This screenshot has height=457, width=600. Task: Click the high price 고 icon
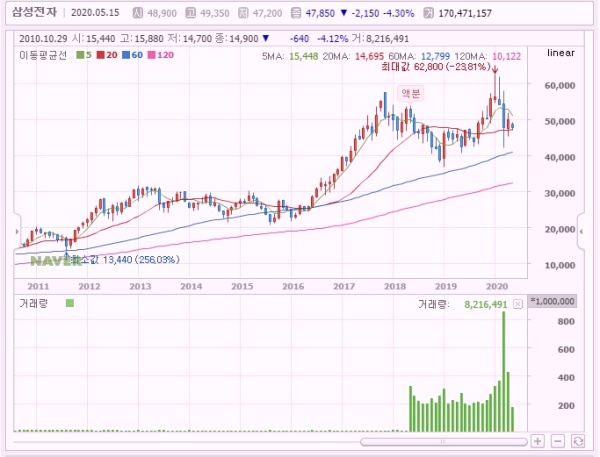pos(190,13)
